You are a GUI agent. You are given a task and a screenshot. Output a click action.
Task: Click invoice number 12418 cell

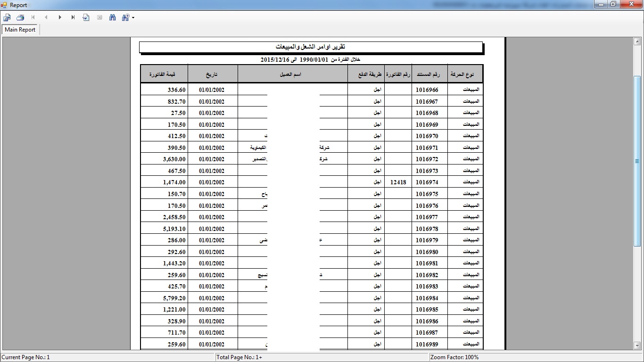tap(398, 182)
